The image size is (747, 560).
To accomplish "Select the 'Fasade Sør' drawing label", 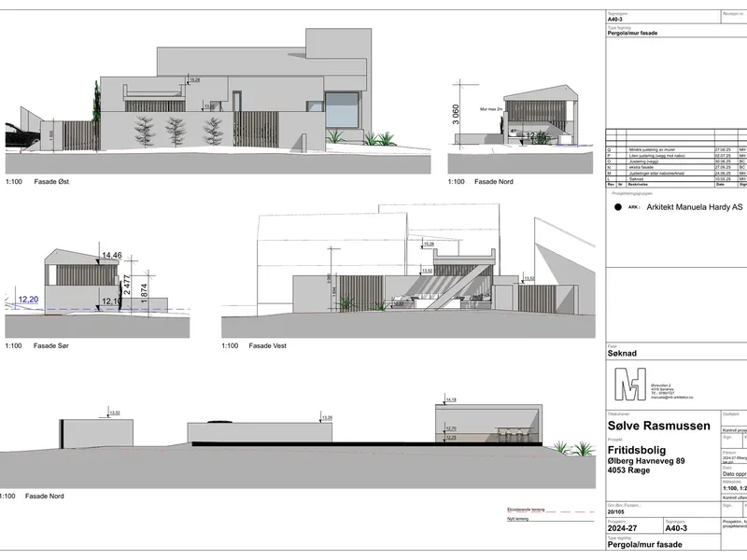I will [x=51, y=345].
